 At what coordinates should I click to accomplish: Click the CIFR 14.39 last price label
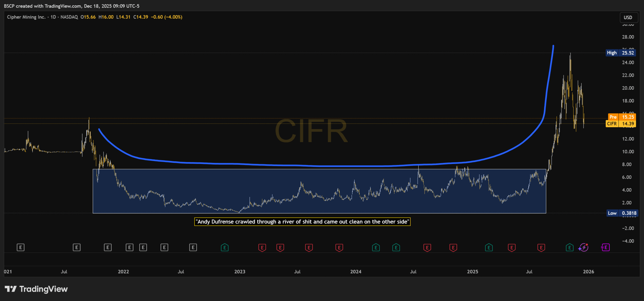point(621,124)
